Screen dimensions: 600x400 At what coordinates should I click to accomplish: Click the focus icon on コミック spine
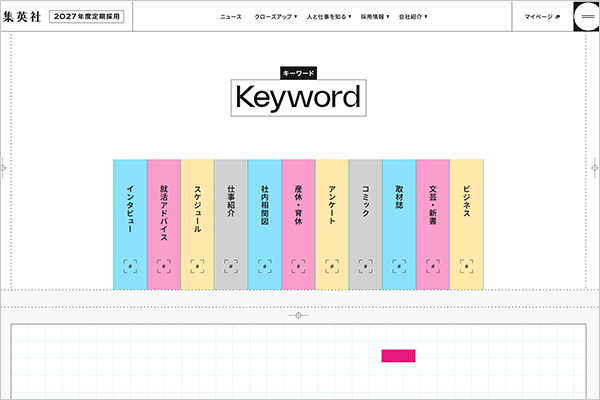[x=365, y=266]
